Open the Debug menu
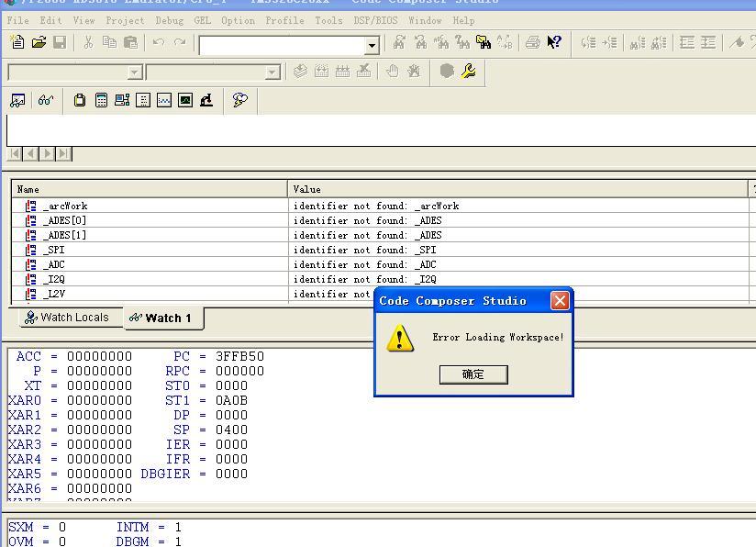 pyautogui.click(x=169, y=21)
